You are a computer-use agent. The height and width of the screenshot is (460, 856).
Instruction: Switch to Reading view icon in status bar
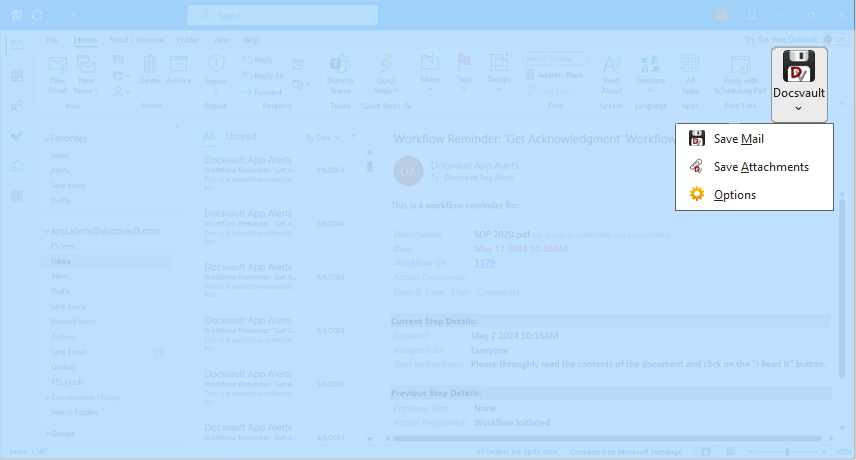click(x=730, y=451)
